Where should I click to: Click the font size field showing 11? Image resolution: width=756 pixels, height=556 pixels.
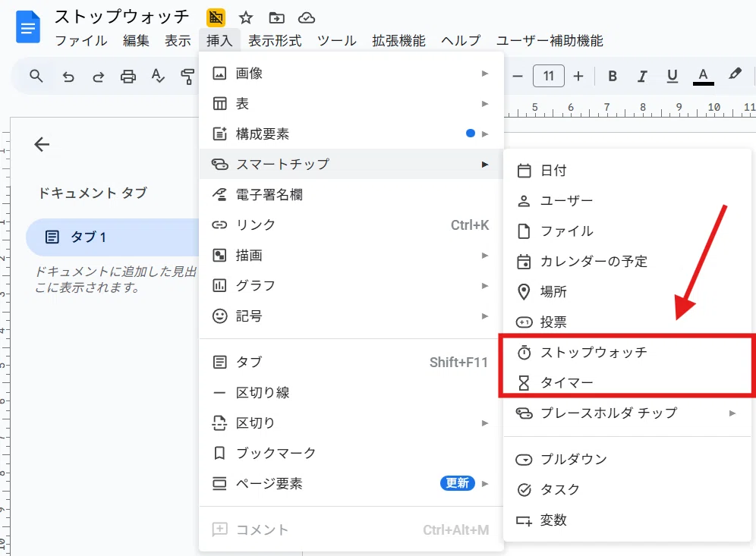pyautogui.click(x=548, y=76)
